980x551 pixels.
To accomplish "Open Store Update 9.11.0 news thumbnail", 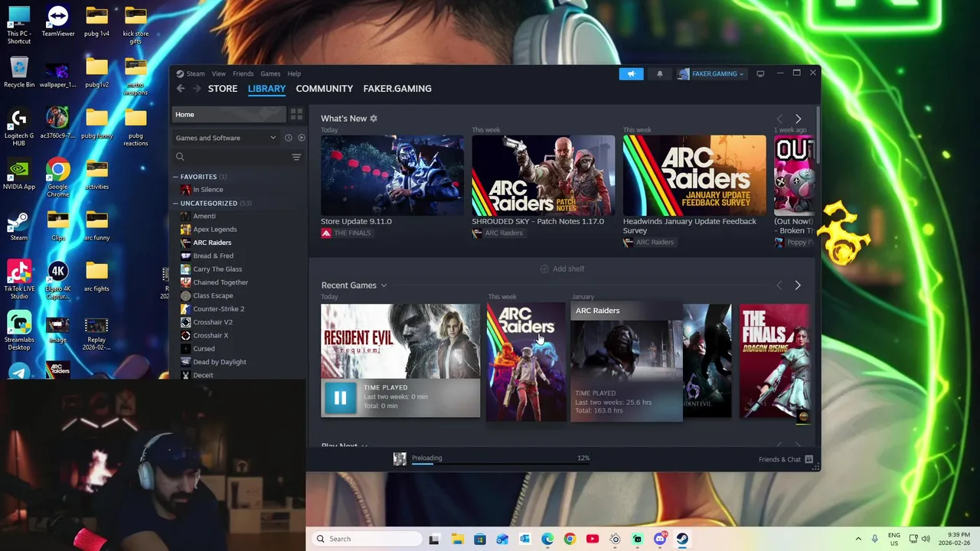I will pyautogui.click(x=392, y=176).
